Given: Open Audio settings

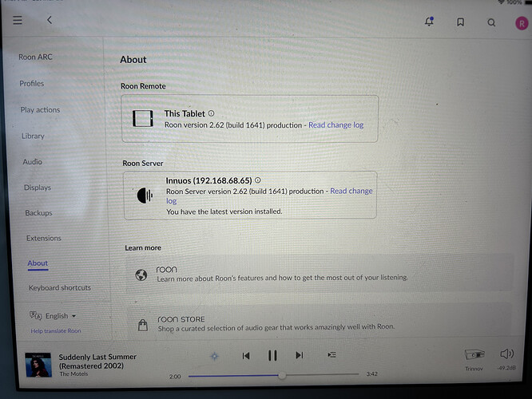Looking at the screenshot, I should click(32, 162).
